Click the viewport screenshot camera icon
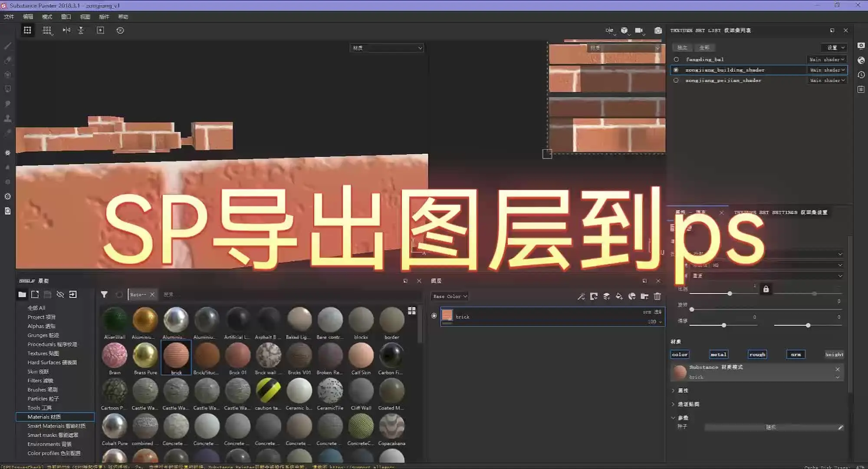Image resolution: width=868 pixels, height=469 pixels. pyautogui.click(x=658, y=30)
